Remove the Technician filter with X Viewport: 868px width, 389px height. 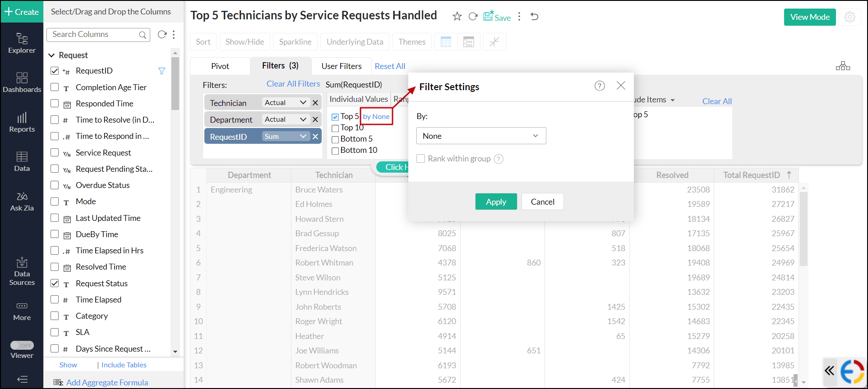point(315,103)
